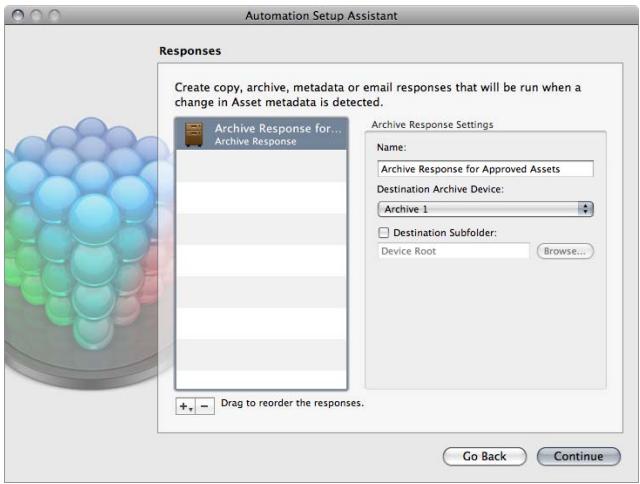Select the 'Archive Response for...' list row

(261, 134)
